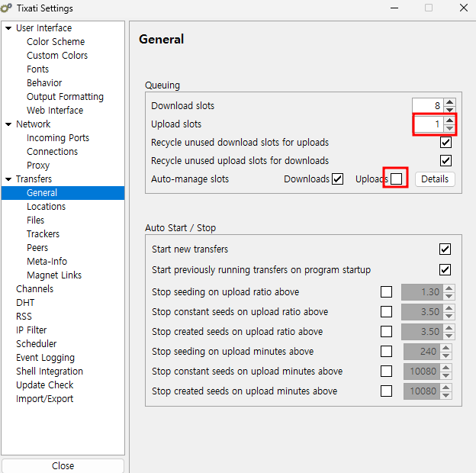This screenshot has height=473, width=476.
Task: Enable Stop constant seeds on upload ratio
Action: [386, 312]
